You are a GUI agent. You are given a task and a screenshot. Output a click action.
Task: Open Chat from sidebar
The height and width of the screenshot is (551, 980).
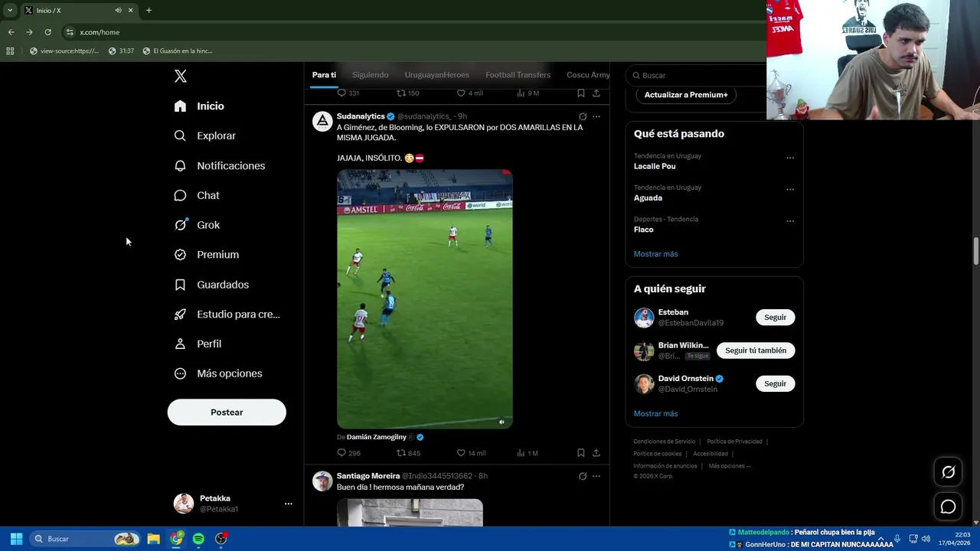[x=196, y=195]
